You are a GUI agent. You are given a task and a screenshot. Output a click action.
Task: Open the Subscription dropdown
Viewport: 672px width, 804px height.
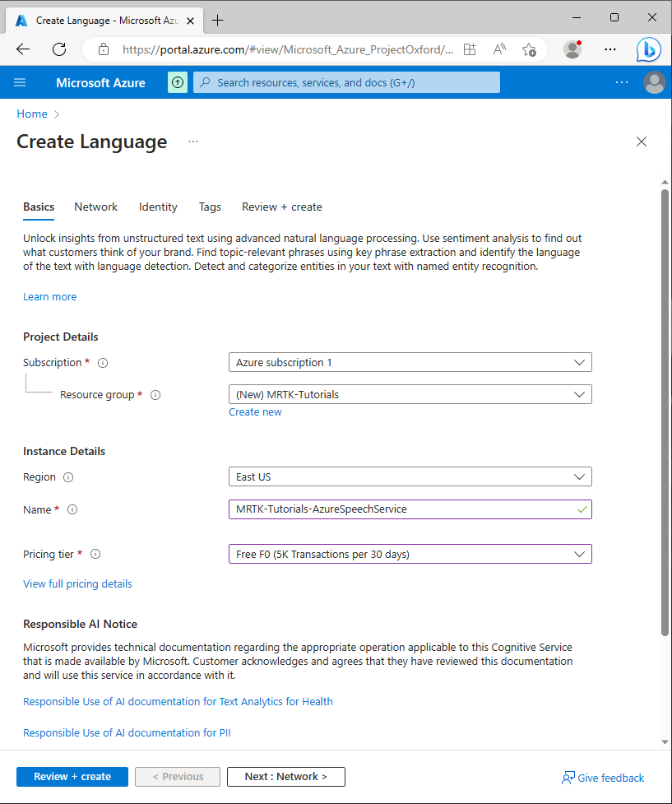pos(410,361)
